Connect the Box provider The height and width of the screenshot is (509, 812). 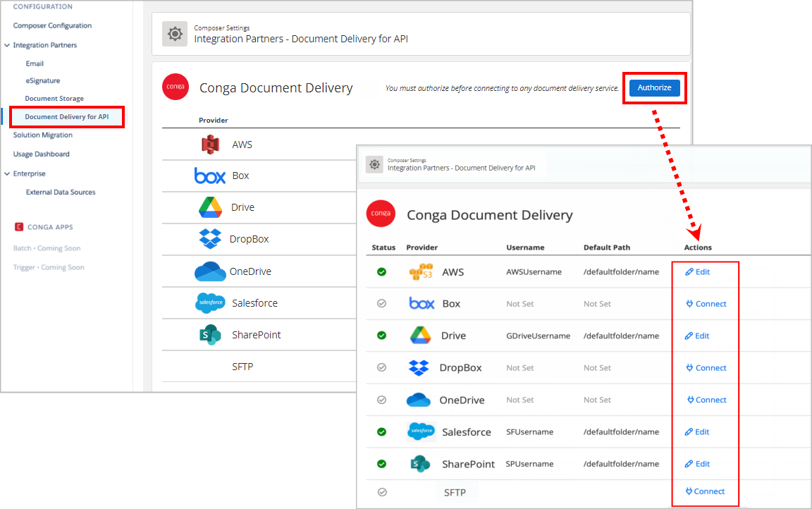tap(706, 304)
